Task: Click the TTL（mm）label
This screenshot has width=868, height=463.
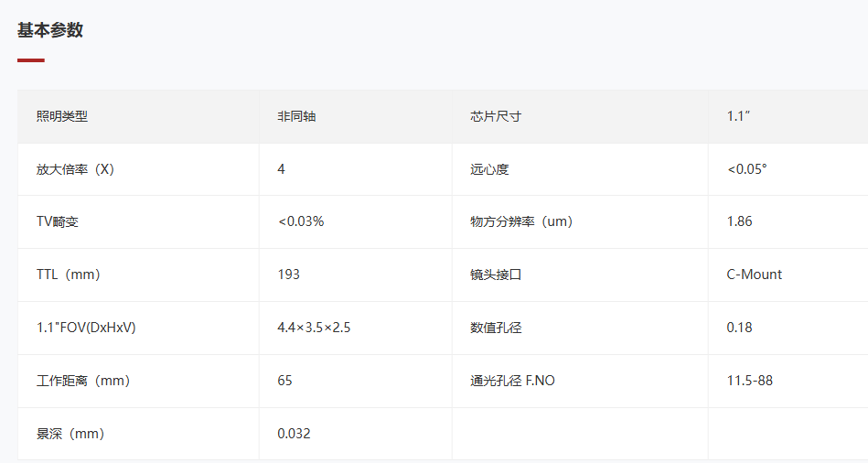Action: 68,275
